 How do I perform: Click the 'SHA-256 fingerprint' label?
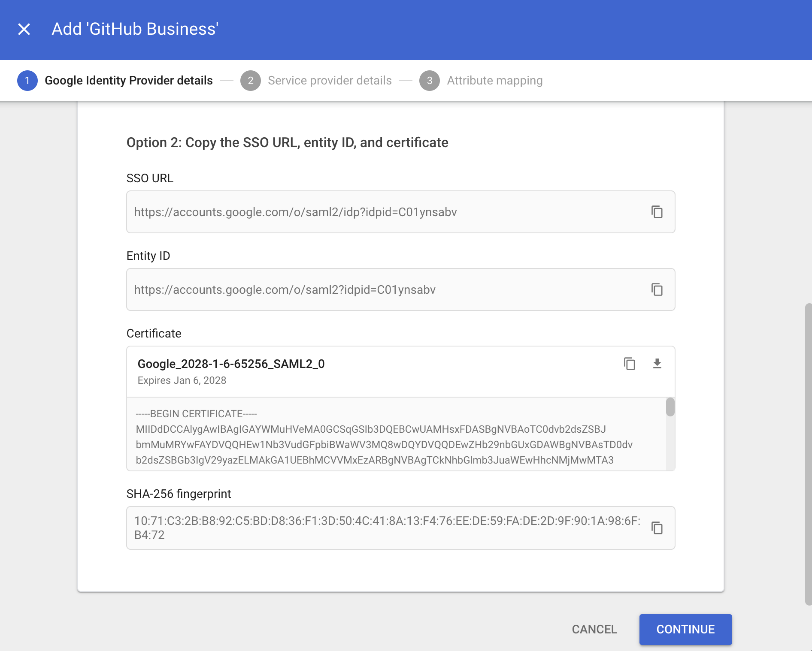coord(179,494)
